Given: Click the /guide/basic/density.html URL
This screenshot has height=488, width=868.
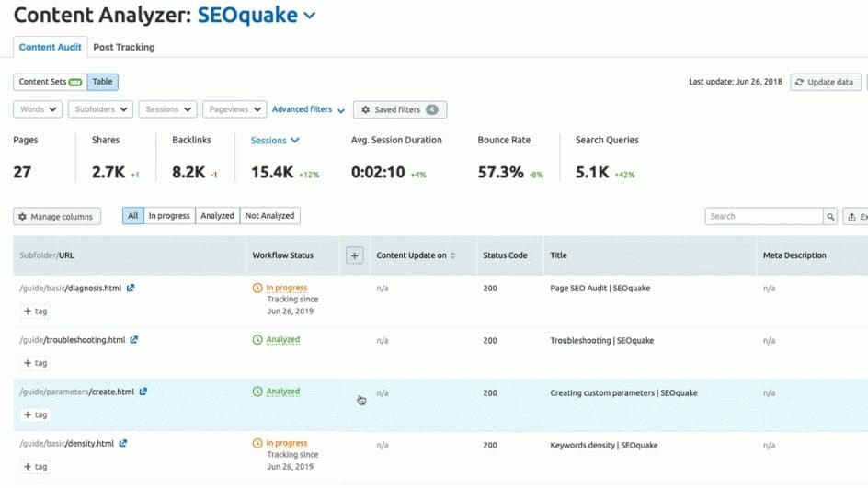Looking at the screenshot, I should tap(67, 444).
